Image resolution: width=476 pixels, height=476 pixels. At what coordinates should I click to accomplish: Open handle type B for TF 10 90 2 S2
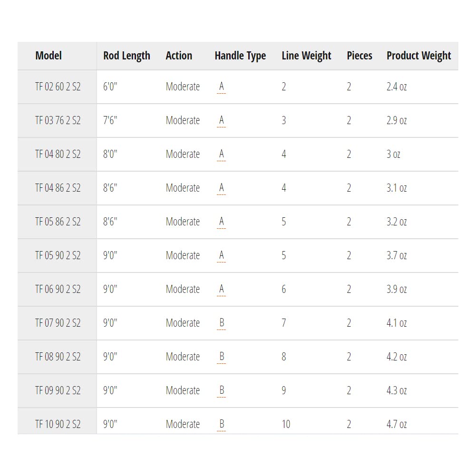(222, 425)
